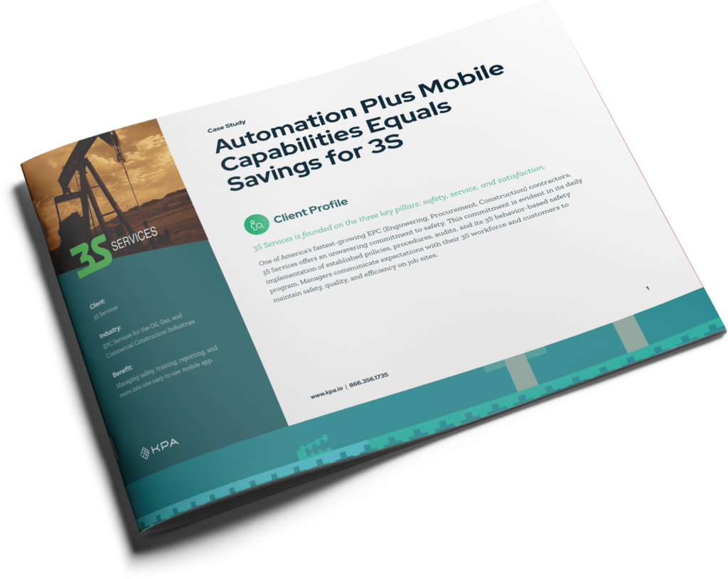The image size is (728, 579).
Task: Click the "Client Profile" heading text
Action: (311, 210)
